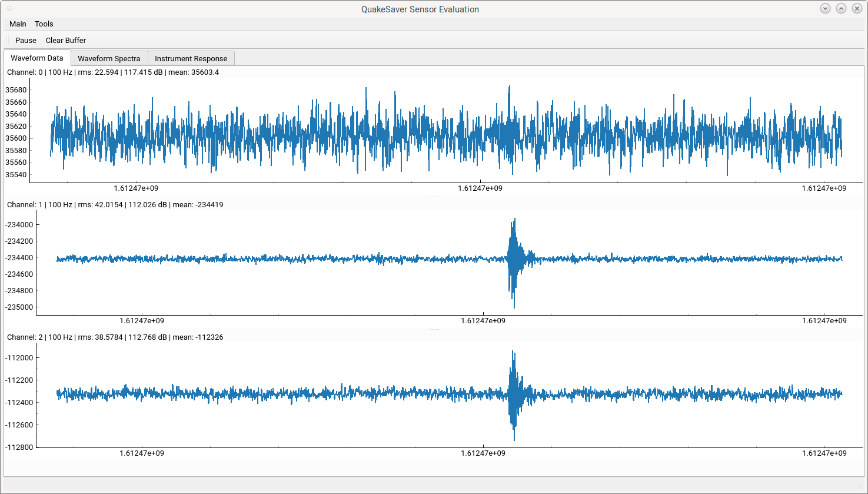Open the Main menu
The height and width of the screenshot is (494, 868).
tap(18, 24)
